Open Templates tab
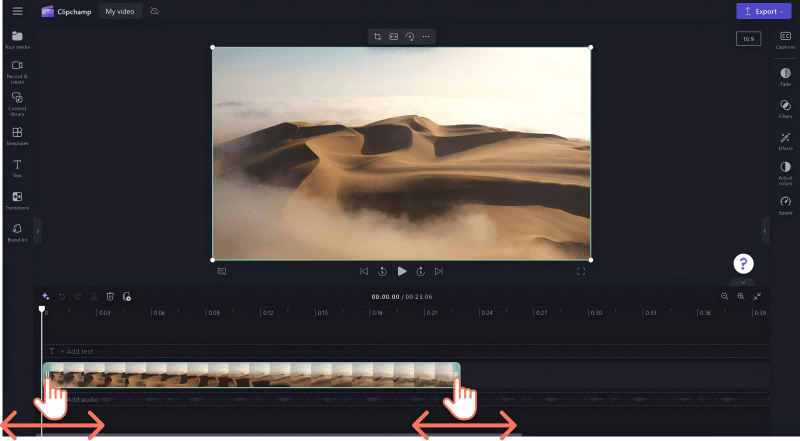Viewport: 800px width, 441px height. tap(17, 136)
